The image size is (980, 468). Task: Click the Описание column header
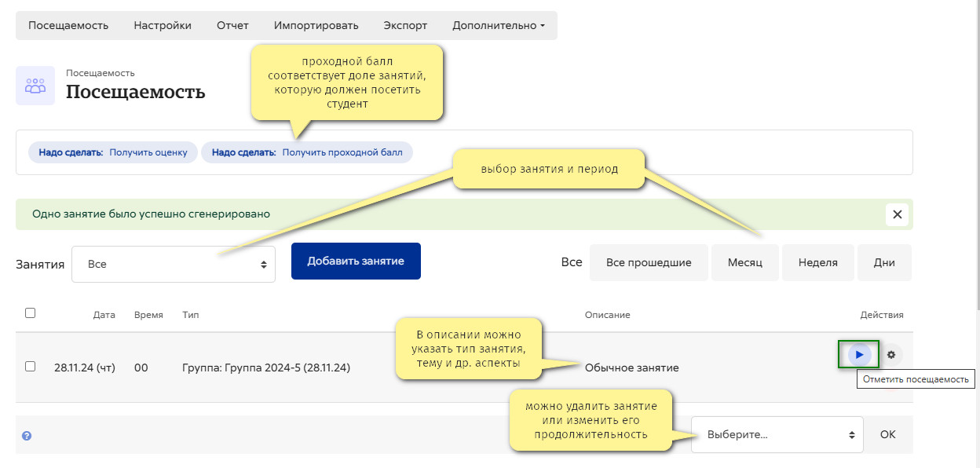pos(608,315)
